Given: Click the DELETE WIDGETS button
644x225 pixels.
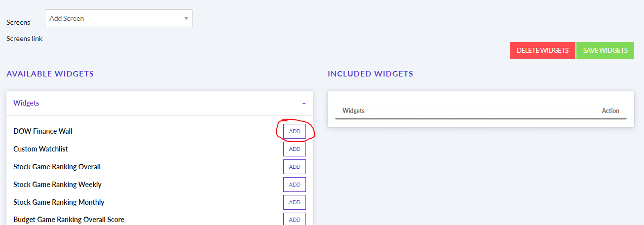Looking at the screenshot, I should tap(542, 50).
